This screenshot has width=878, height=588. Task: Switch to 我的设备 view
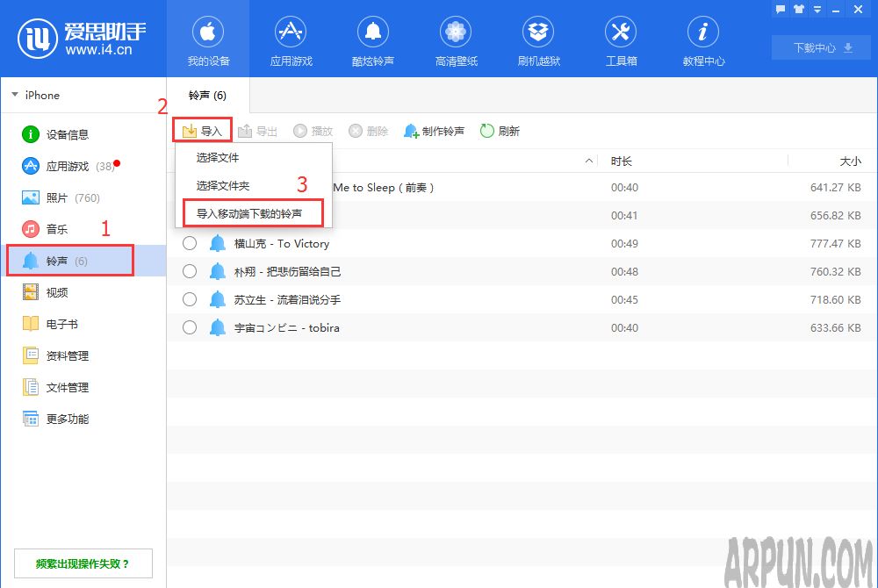pos(208,39)
